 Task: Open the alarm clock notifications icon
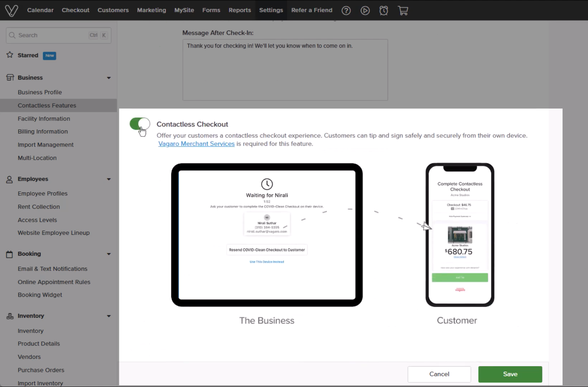pos(384,10)
